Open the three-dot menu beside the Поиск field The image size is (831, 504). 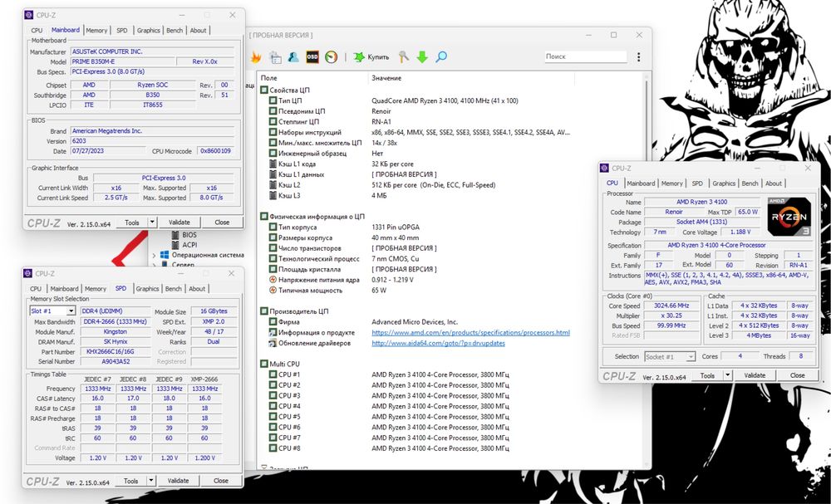pyautogui.click(x=638, y=56)
